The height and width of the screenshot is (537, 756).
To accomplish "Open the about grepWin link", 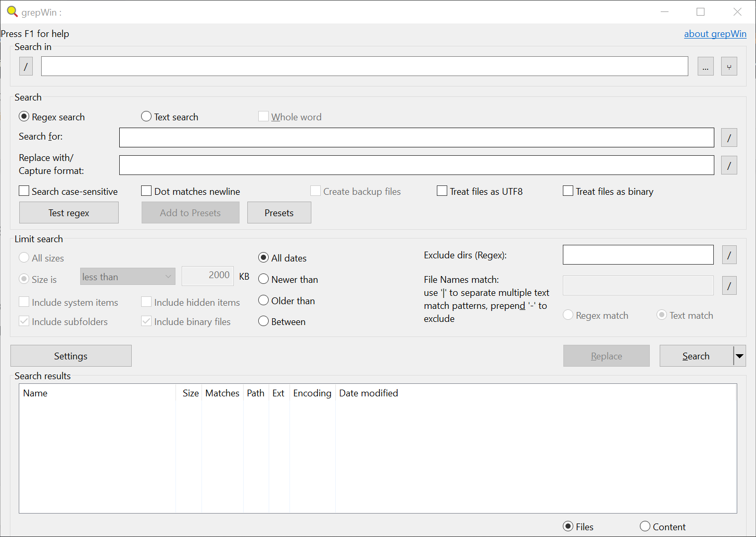I will (715, 34).
